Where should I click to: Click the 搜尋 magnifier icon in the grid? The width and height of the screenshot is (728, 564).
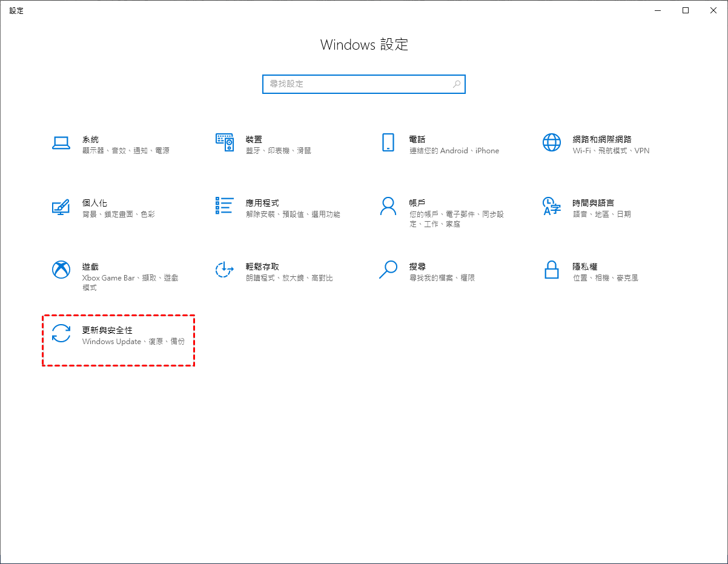pyautogui.click(x=388, y=270)
